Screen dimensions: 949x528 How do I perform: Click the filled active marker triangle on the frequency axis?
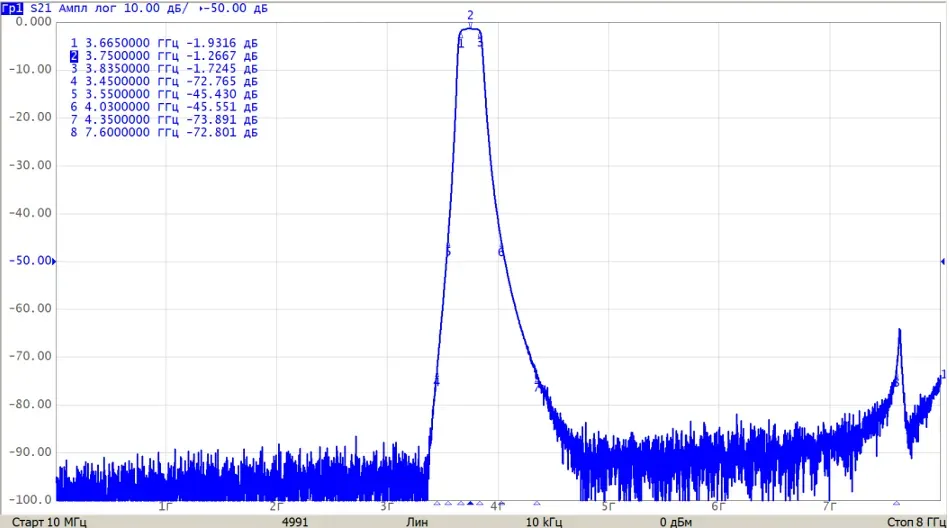(x=470, y=503)
